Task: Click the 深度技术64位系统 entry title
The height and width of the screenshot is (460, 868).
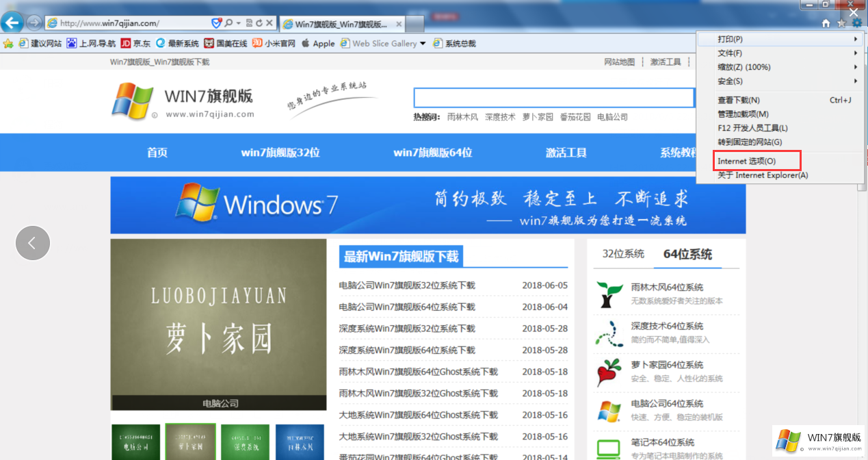Action: tap(667, 327)
